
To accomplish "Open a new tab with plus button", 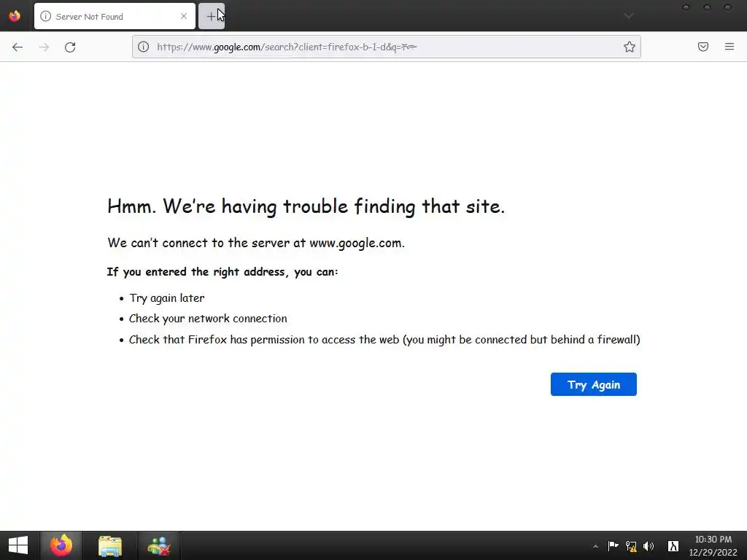I will coord(211,16).
